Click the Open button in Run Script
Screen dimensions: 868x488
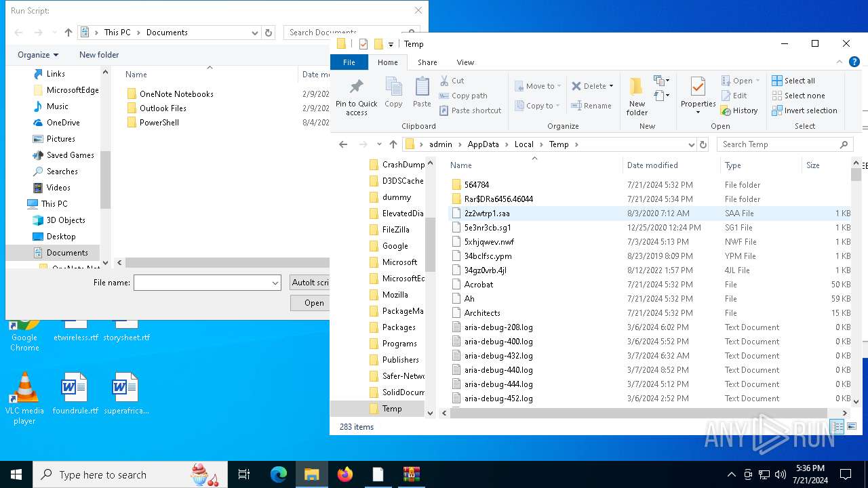point(311,303)
